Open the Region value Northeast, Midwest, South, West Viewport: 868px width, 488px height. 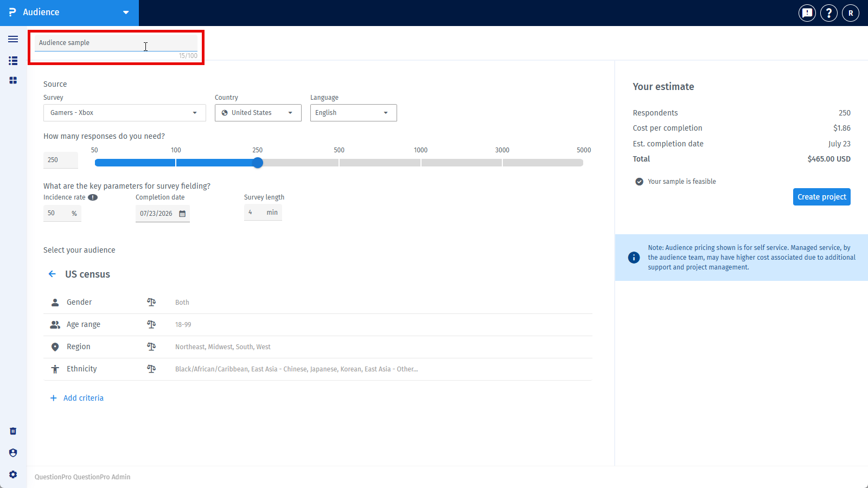click(x=222, y=347)
